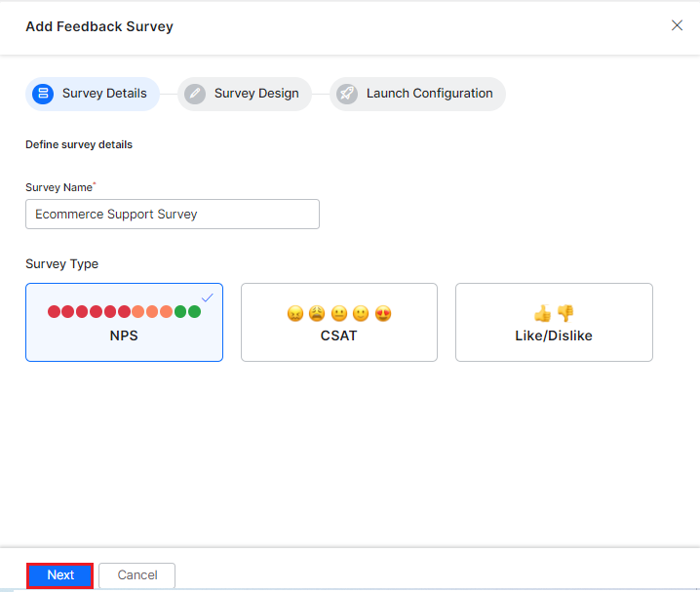Click the heart-eyes emoji in CSAT
700x592 pixels.
click(383, 314)
